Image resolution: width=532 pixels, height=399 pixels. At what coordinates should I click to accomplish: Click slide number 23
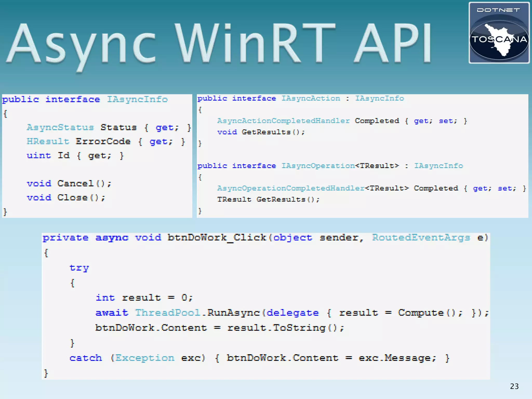[514, 386]
